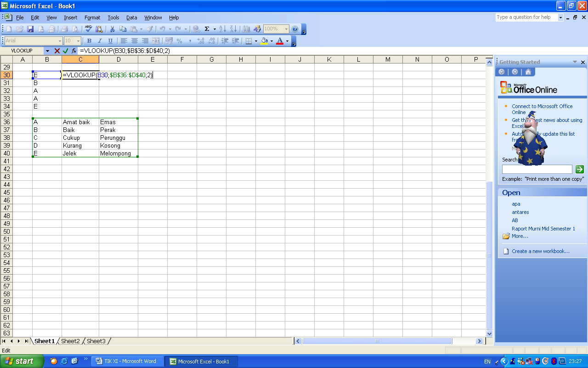
Task: Toggle Italic formatting
Action: click(x=100, y=41)
